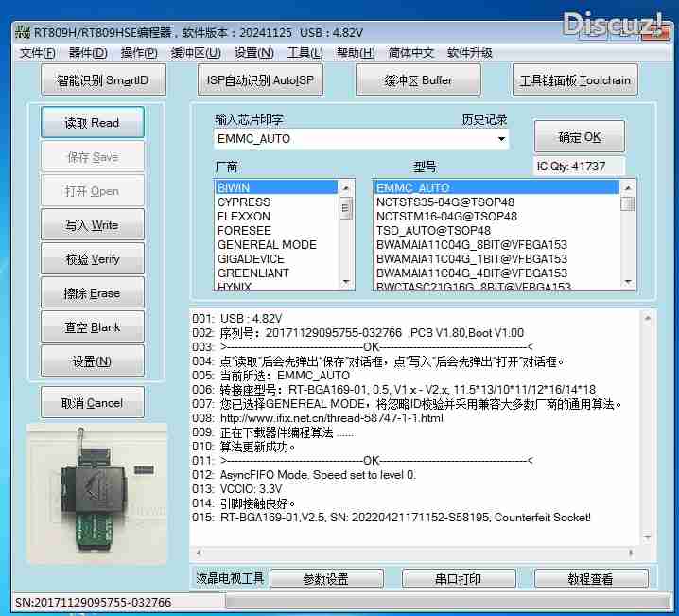Open the 工具链面板 Toolchain panel
Viewport: 679px width, 616px height.
pyautogui.click(x=575, y=80)
